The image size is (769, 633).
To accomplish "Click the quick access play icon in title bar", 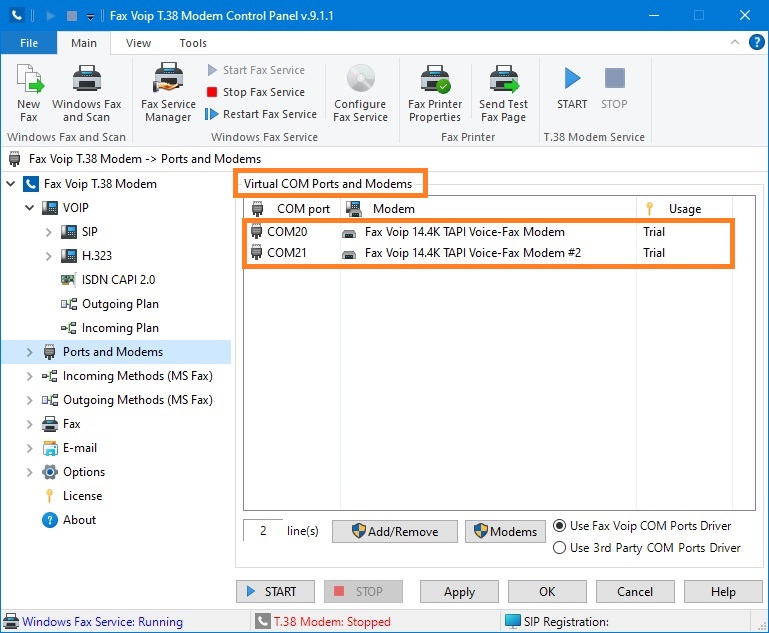I will click(51, 16).
